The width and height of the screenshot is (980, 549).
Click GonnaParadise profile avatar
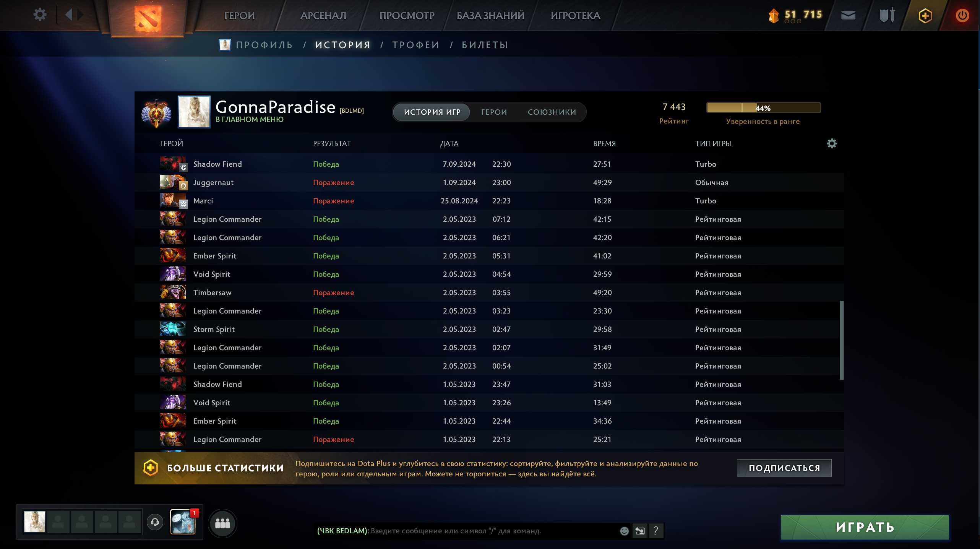[x=194, y=112]
